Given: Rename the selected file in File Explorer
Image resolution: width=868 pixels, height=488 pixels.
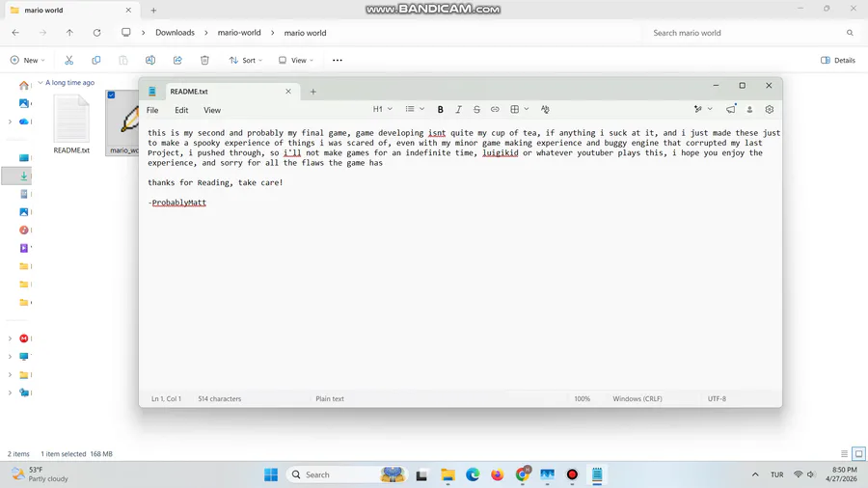Looking at the screenshot, I should pyautogui.click(x=150, y=61).
